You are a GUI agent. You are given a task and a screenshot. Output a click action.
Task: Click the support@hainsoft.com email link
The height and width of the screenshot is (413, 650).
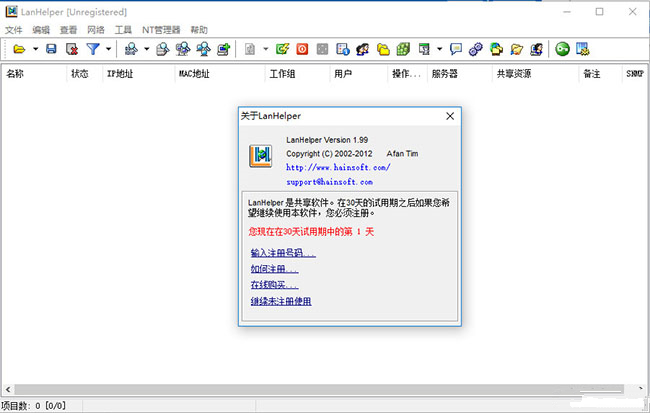pyautogui.click(x=329, y=182)
